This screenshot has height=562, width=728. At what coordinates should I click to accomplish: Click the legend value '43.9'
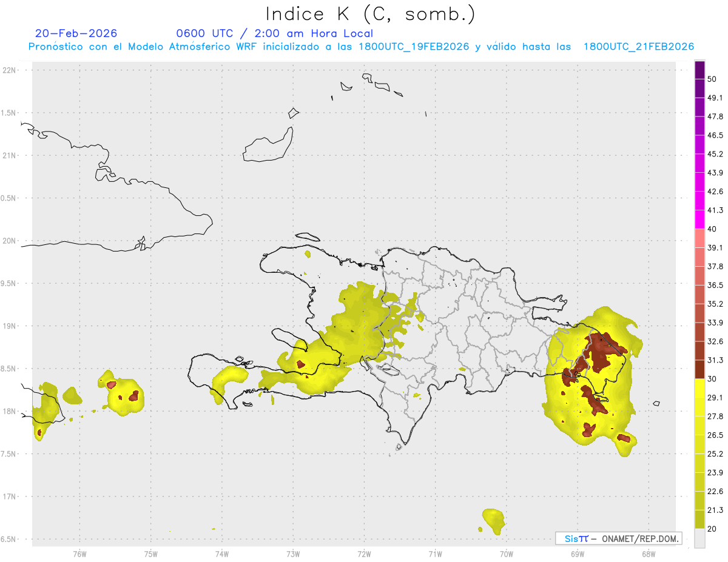[x=715, y=173]
